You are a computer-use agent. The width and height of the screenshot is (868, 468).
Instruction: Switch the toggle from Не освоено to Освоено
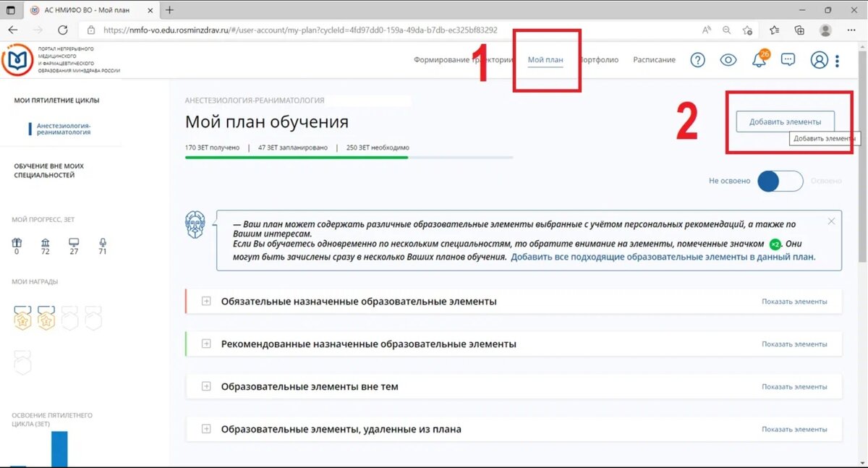780,182
